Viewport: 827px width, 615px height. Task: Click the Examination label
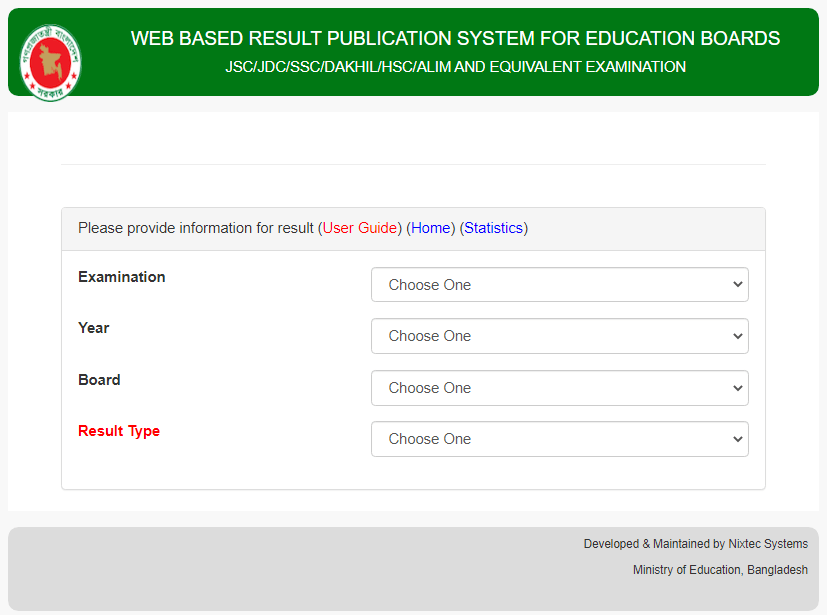[121, 277]
